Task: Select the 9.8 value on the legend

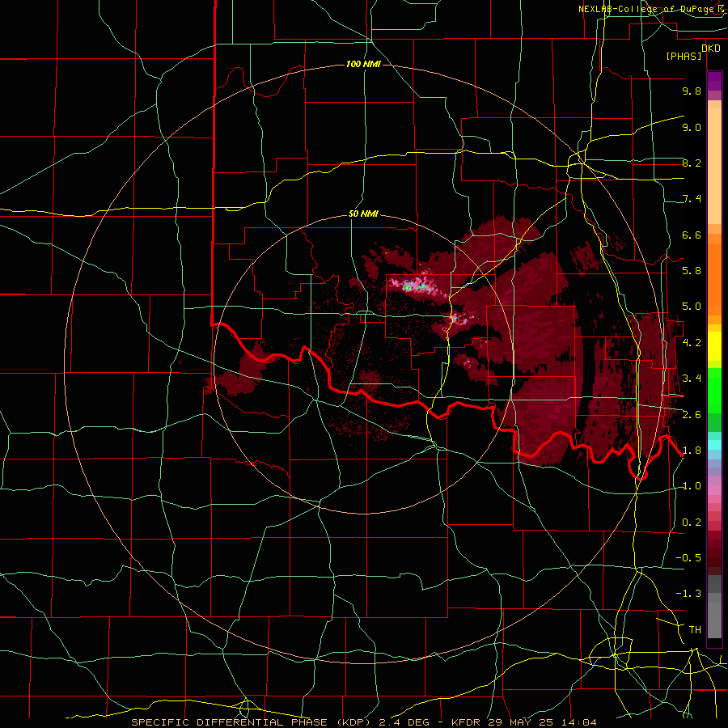Action: tap(692, 91)
